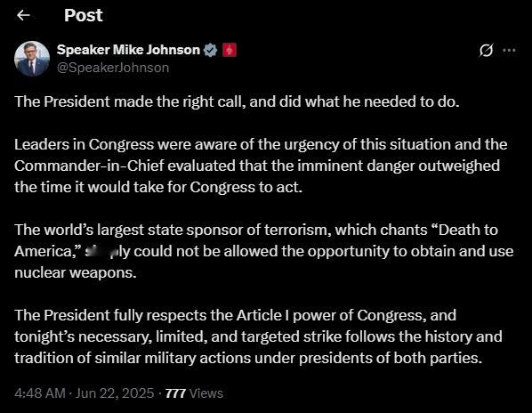Click the Jun 22, 2025 date

pos(115,393)
